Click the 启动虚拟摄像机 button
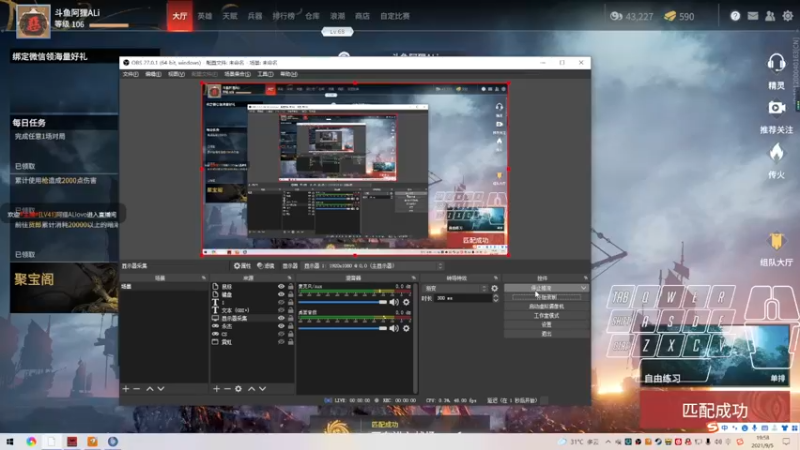The height and width of the screenshot is (450, 800). tap(546, 306)
